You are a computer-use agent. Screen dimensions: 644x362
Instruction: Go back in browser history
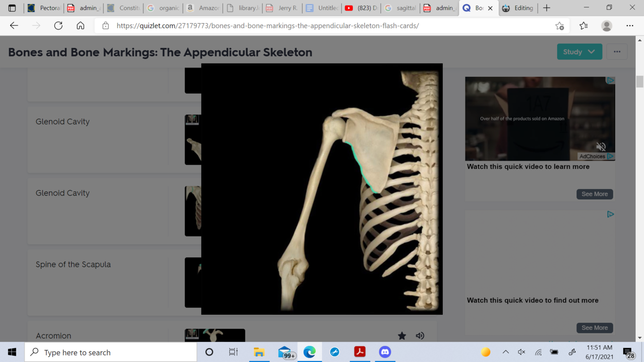tap(14, 26)
